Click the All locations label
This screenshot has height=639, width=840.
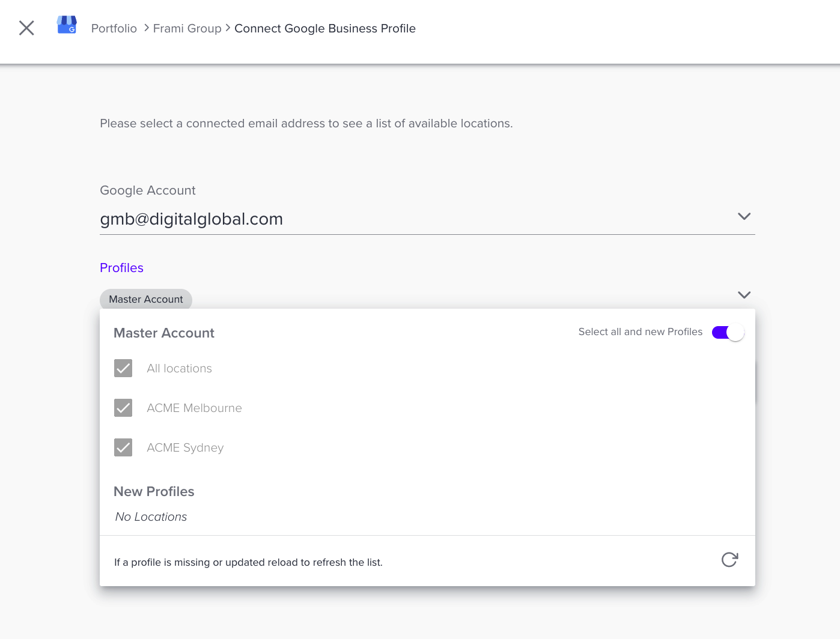click(179, 368)
